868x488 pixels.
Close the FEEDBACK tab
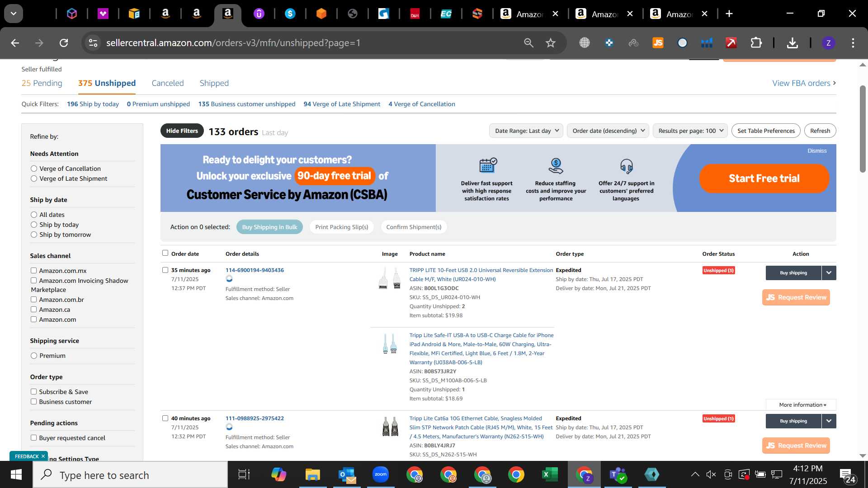(x=43, y=456)
